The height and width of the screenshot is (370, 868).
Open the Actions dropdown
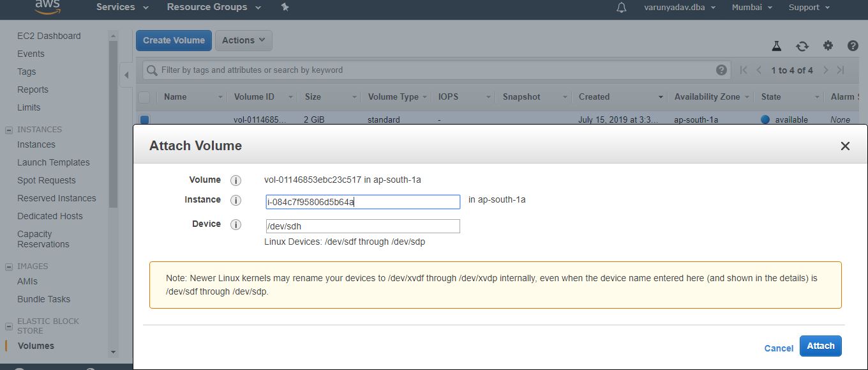[243, 40]
